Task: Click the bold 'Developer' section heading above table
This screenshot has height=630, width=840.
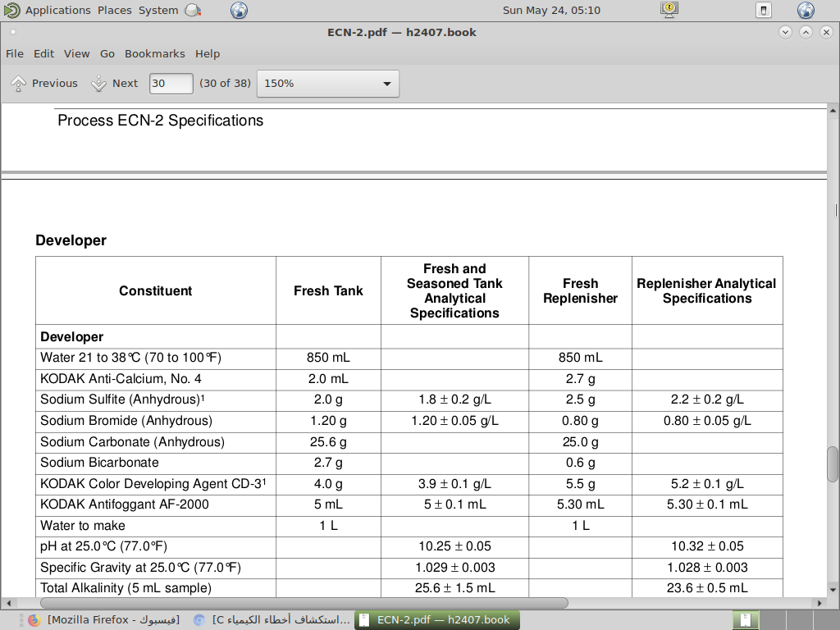Action: tap(71, 240)
